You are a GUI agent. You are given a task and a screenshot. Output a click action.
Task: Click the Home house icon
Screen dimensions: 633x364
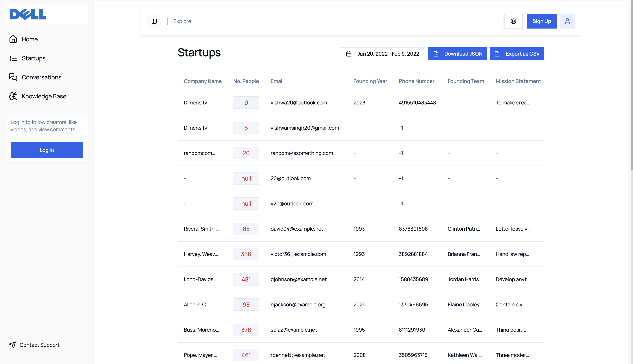click(13, 39)
